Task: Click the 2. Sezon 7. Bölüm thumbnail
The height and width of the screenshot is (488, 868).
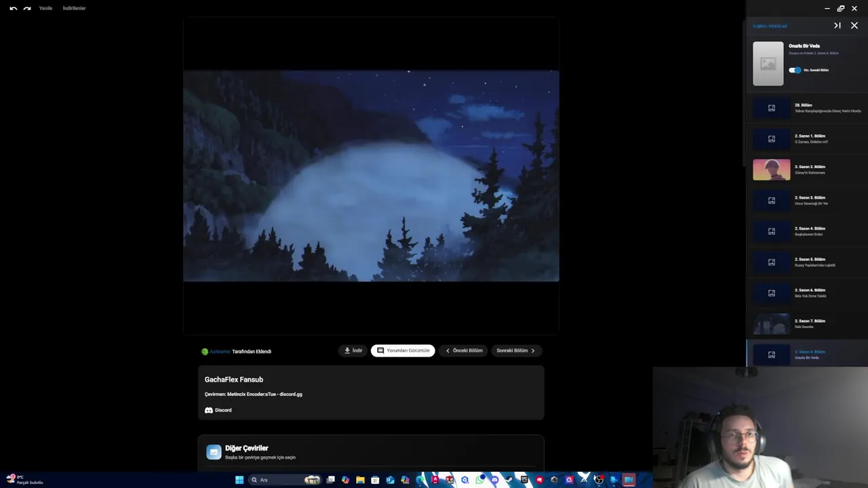Action: pos(771,324)
